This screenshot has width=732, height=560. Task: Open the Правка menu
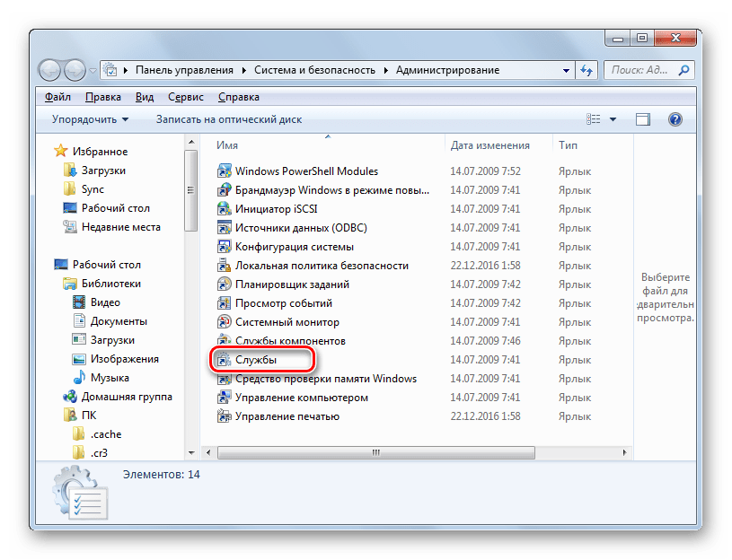tap(103, 97)
